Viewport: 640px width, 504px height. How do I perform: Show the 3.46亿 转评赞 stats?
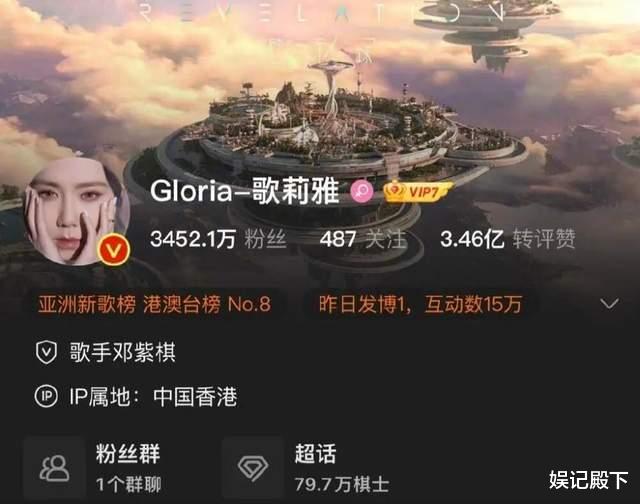pyautogui.click(x=507, y=239)
